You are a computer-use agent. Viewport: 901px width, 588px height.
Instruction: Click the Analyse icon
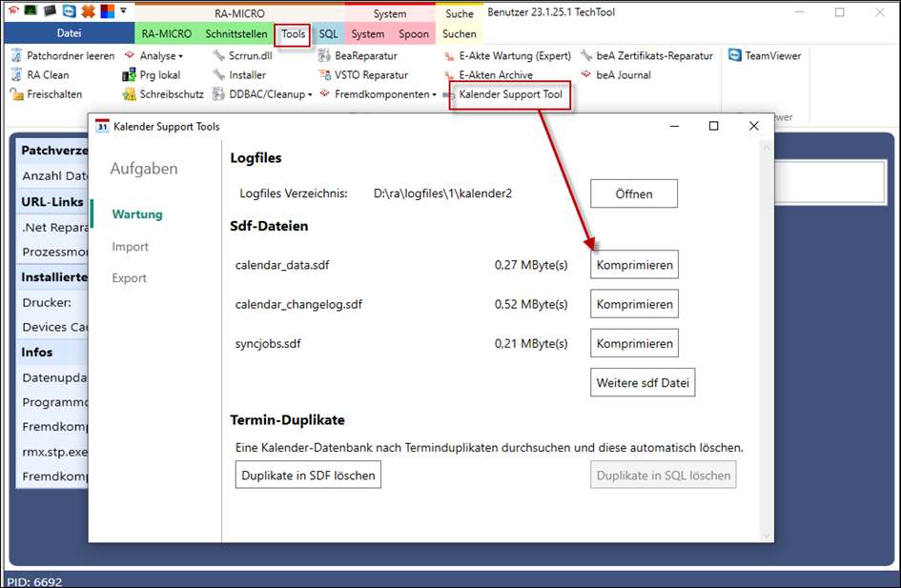tap(130, 55)
